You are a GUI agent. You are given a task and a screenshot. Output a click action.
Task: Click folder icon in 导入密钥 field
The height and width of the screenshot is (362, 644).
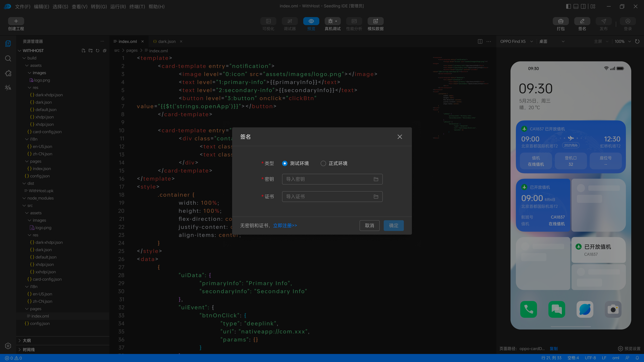pyautogui.click(x=376, y=179)
